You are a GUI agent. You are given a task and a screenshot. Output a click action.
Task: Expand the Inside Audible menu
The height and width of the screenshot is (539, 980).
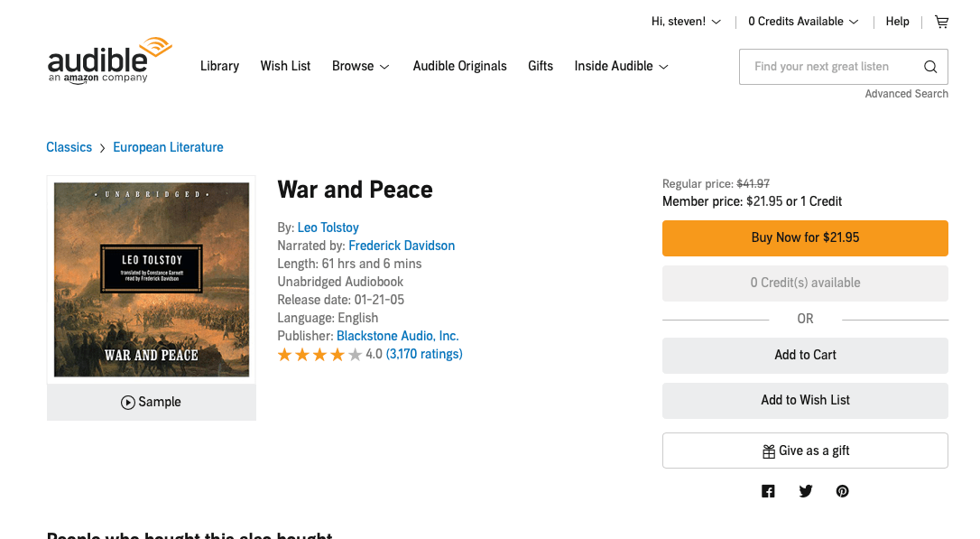click(x=621, y=66)
